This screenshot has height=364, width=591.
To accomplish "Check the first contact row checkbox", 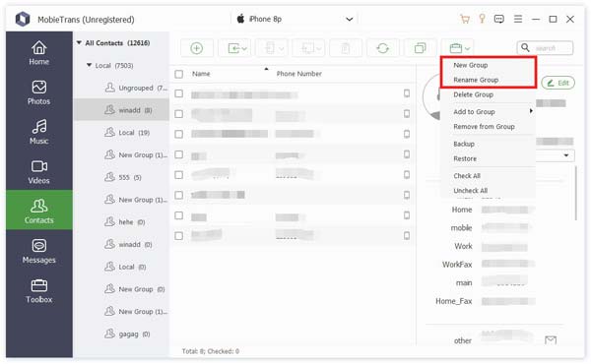I will (x=179, y=93).
